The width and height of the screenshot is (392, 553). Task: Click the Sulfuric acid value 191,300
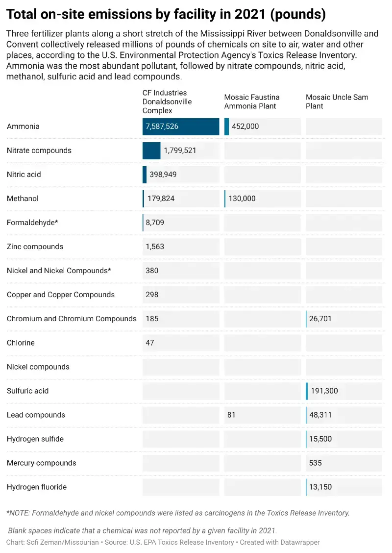click(324, 391)
